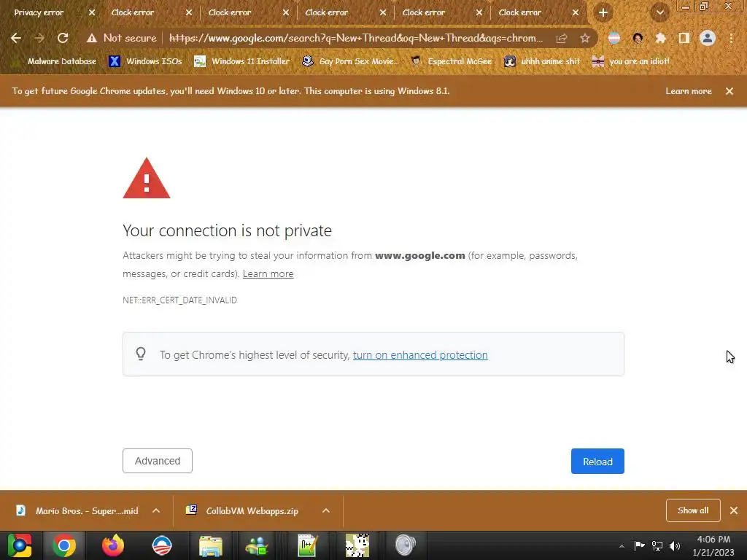Screen dimensions: 747x560
Task: Click NET::ERR_CERT_DATE_INVALID error code
Action: 179,300
